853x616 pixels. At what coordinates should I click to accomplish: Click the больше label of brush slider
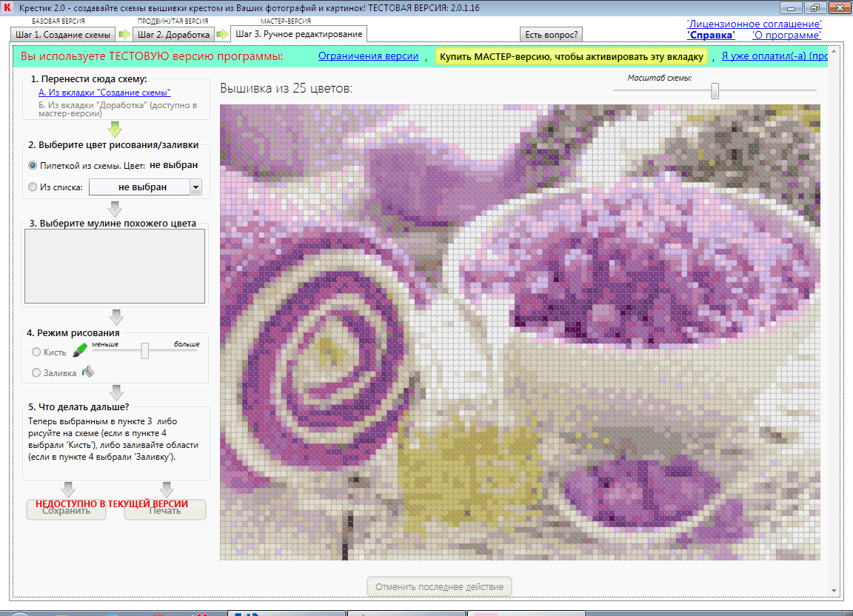coord(187,344)
